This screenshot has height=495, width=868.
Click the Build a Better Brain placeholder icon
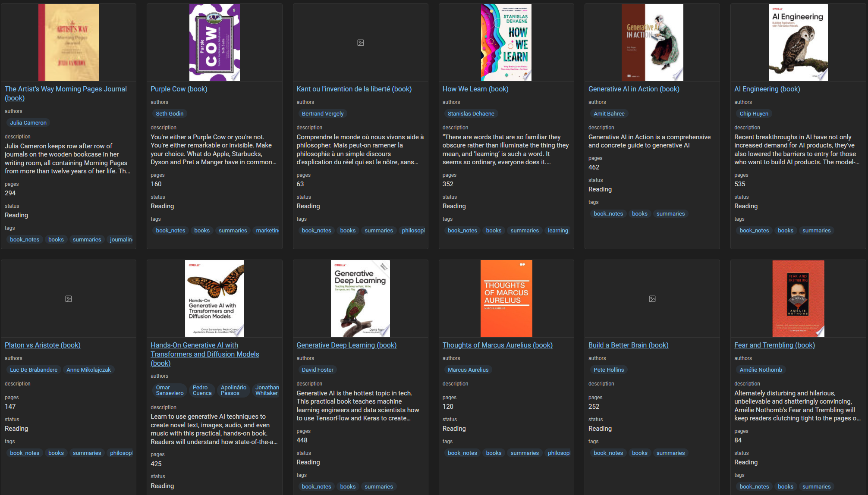pyautogui.click(x=652, y=299)
